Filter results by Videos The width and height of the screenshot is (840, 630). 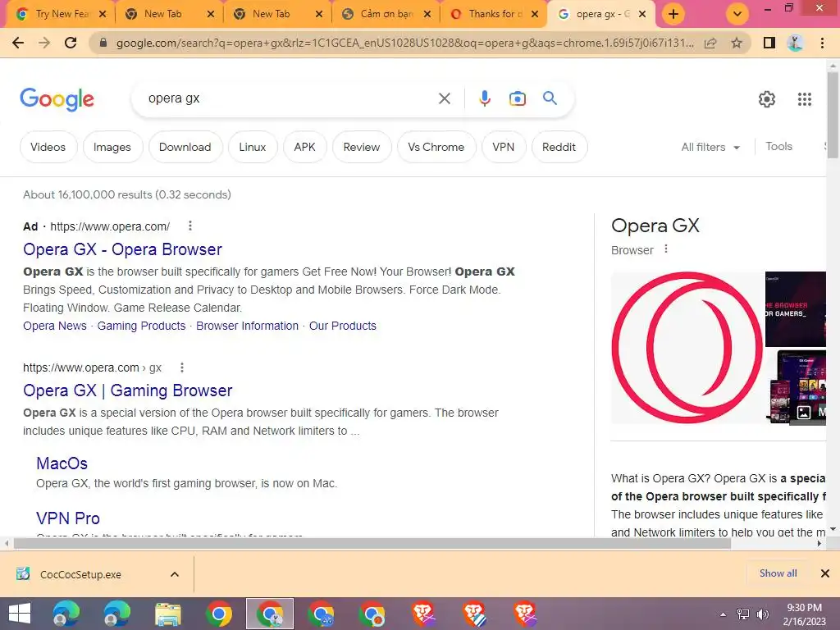(48, 147)
